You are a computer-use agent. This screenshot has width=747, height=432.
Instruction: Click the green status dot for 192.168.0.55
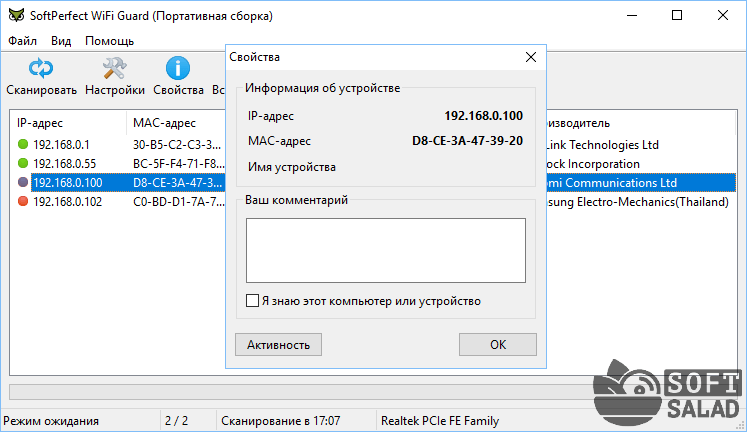click(x=23, y=163)
